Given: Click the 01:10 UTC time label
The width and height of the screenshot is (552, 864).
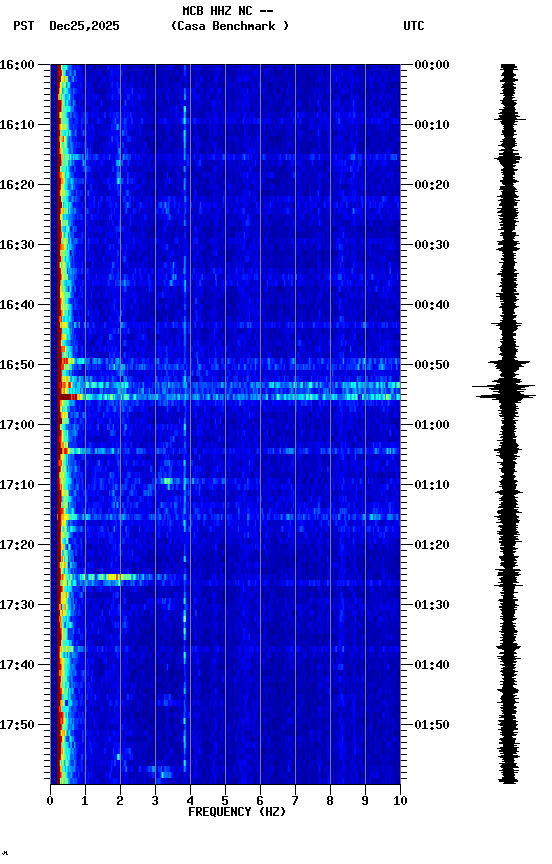Looking at the screenshot, I should [x=432, y=485].
